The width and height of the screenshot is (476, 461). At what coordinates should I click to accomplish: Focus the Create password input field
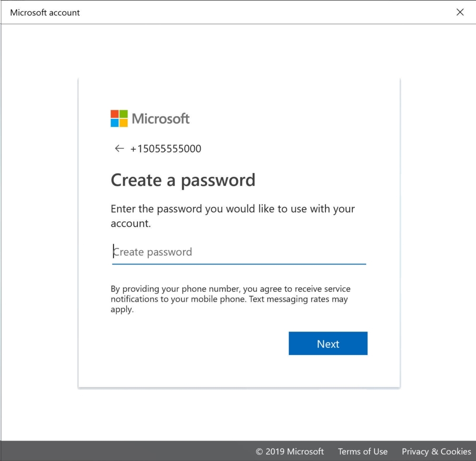tap(238, 252)
